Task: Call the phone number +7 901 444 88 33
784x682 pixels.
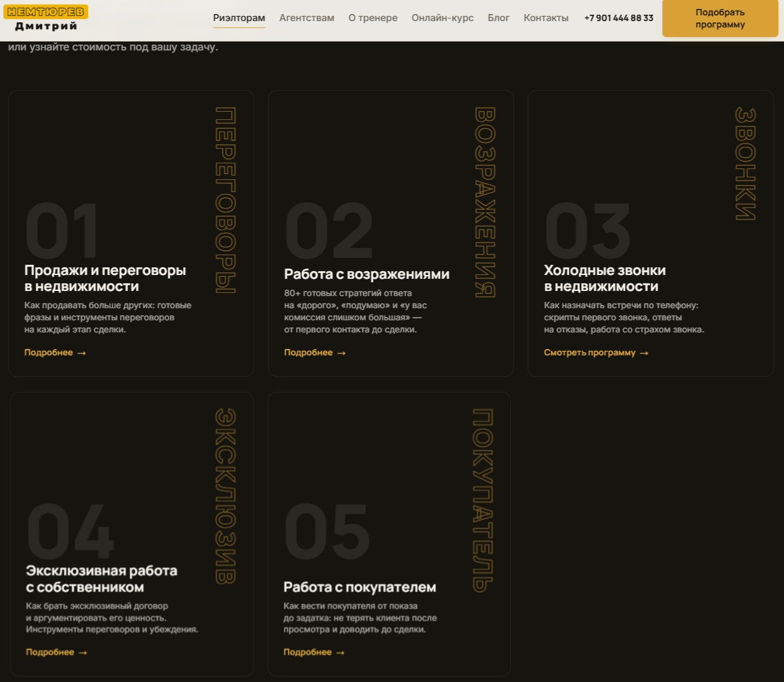Action: (619, 18)
